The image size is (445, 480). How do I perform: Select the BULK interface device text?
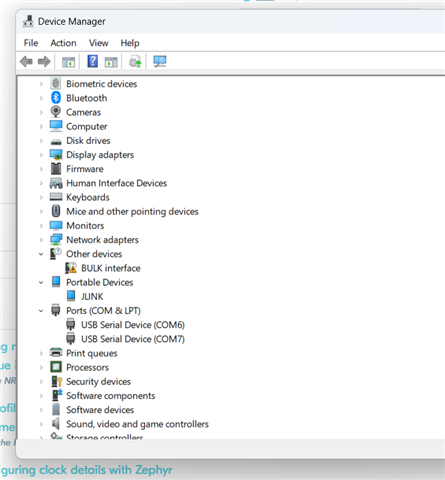pyautogui.click(x=111, y=268)
